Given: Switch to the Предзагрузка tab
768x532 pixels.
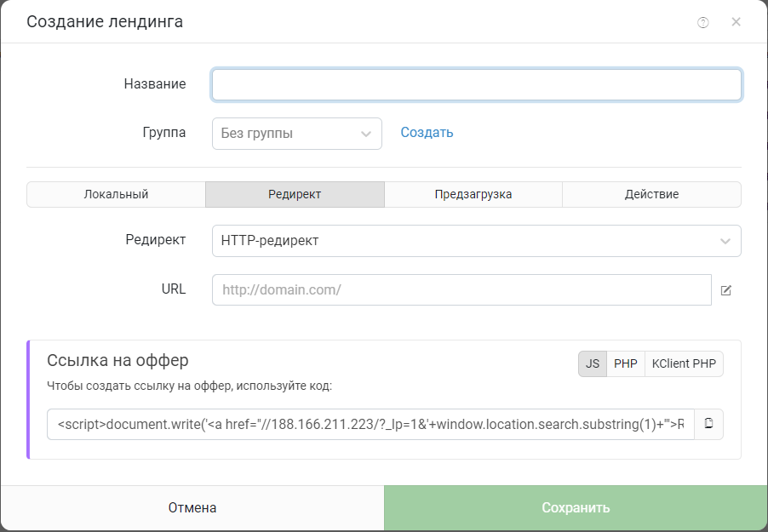Looking at the screenshot, I should (x=473, y=194).
